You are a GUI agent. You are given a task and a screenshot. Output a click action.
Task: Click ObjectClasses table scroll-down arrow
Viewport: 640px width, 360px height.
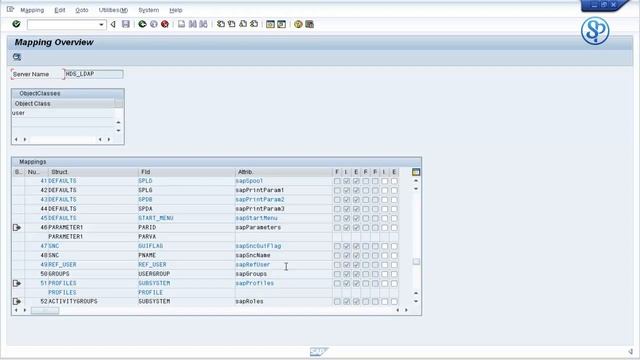pos(118,131)
